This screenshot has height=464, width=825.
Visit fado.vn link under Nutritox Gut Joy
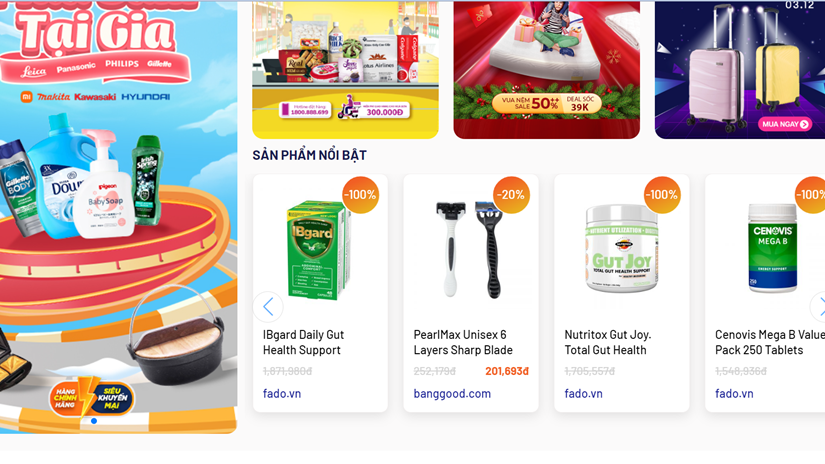583,394
